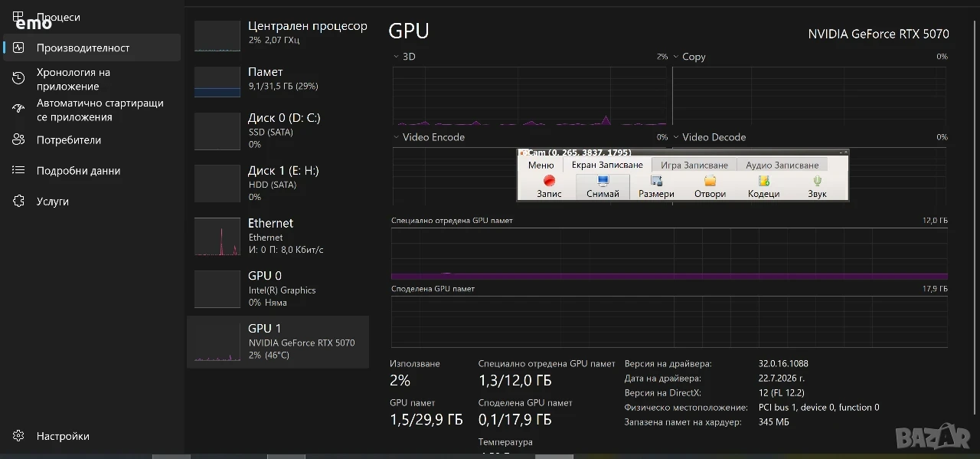980x459 pixels.
Task: Open the oCam Меню tab
Action: point(541,165)
